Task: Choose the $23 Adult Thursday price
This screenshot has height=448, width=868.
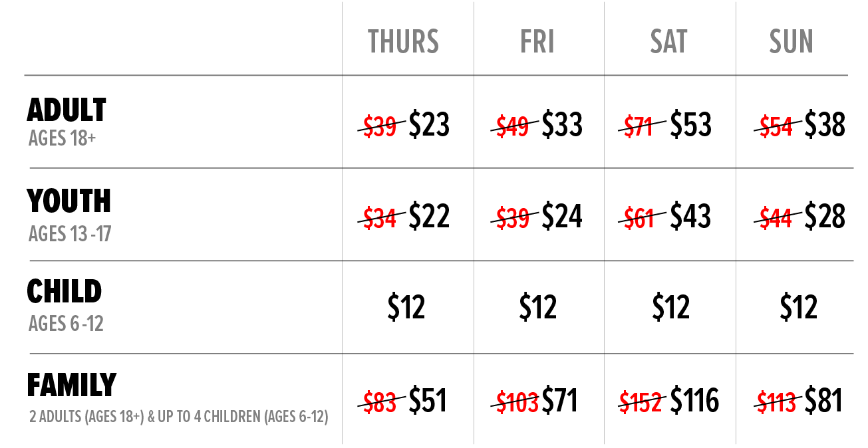Action: 429,125
